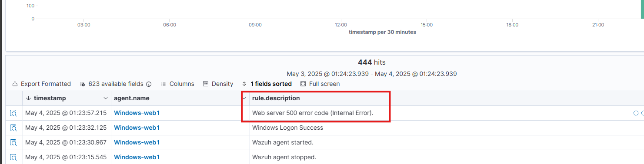Image resolution: width=644 pixels, height=164 pixels.
Task: Open the Columns selector
Action: point(177,84)
